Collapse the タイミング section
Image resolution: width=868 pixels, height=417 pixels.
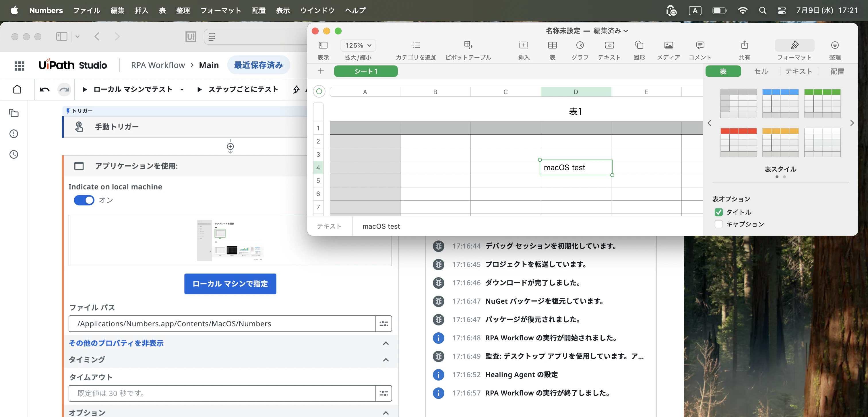click(386, 360)
